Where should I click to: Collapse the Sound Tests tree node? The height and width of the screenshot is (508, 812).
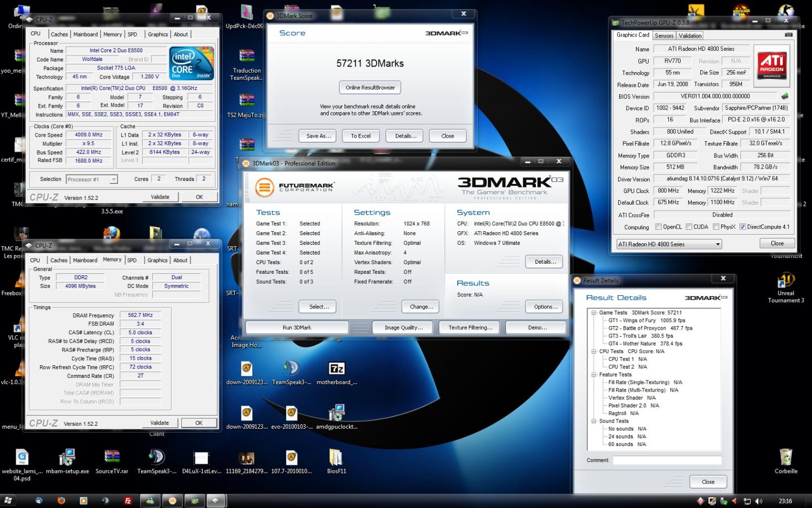[593, 421]
